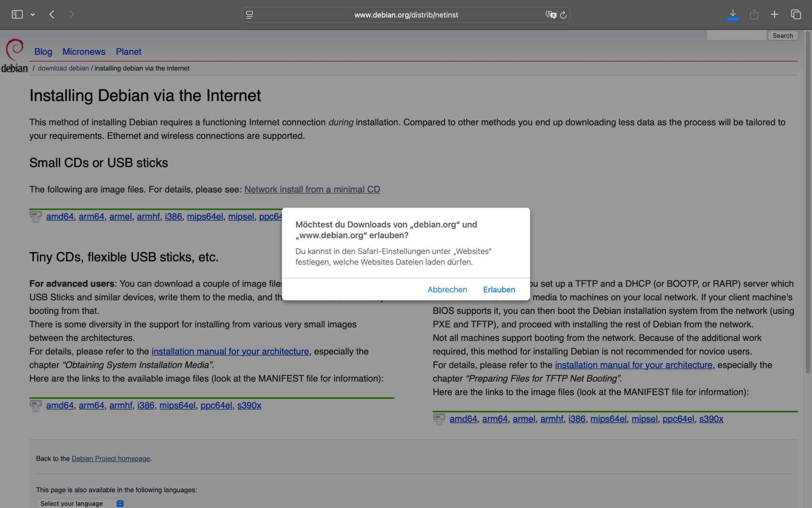Viewport: 812px width, 508px height.
Task: Open the Planet navigation item
Action: point(128,52)
